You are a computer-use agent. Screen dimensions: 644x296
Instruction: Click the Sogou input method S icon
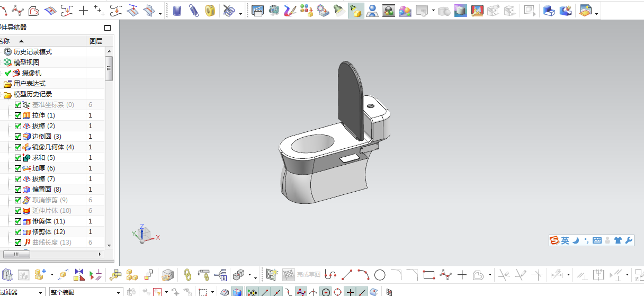555,240
